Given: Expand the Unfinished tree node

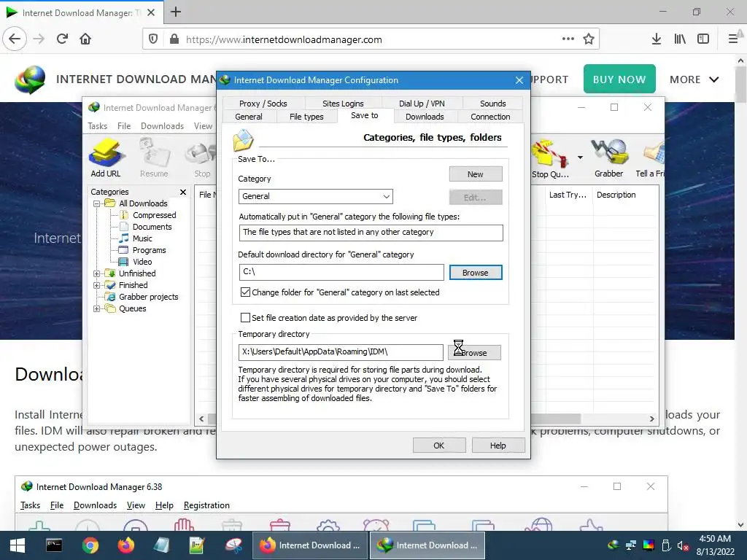Looking at the screenshot, I should pyautogui.click(x=97, y=274).
